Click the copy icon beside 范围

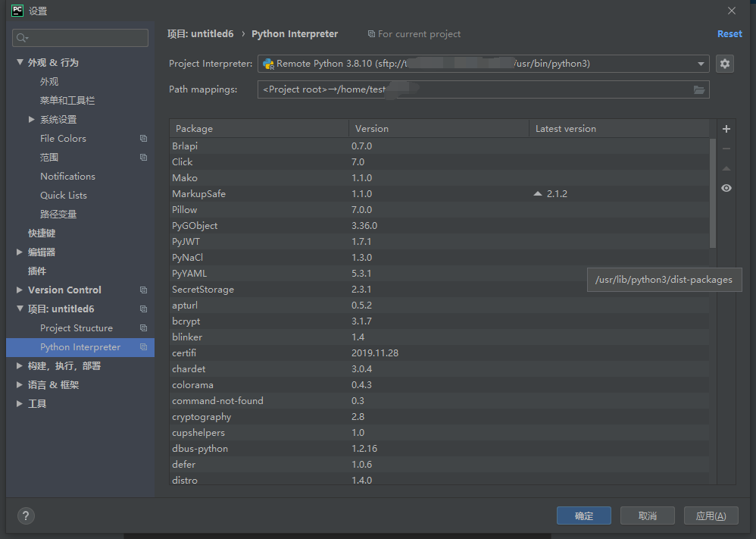[143, 158]
